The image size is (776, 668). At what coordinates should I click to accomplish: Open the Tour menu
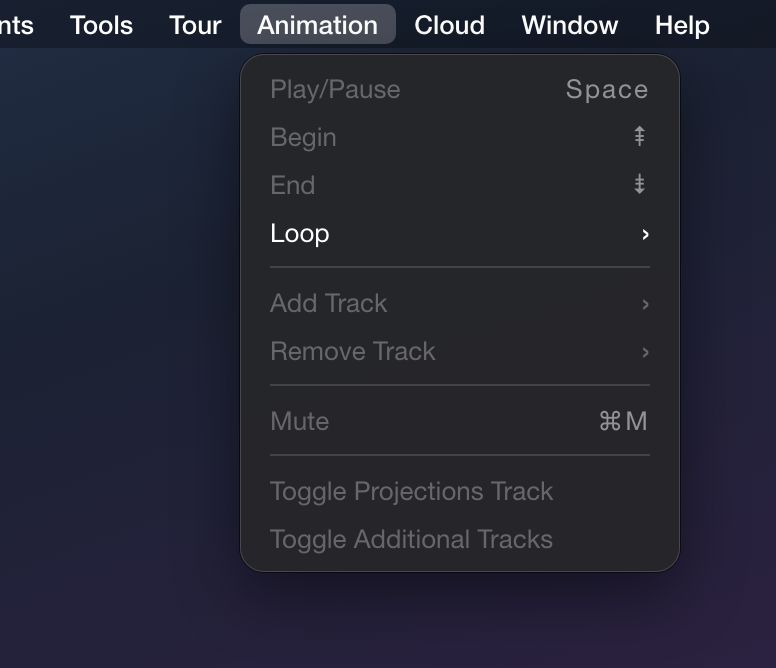pos(195,25)
